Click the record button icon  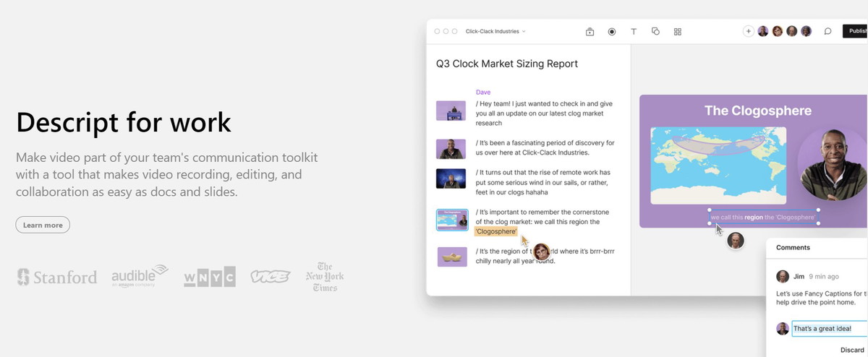[611, 32]
